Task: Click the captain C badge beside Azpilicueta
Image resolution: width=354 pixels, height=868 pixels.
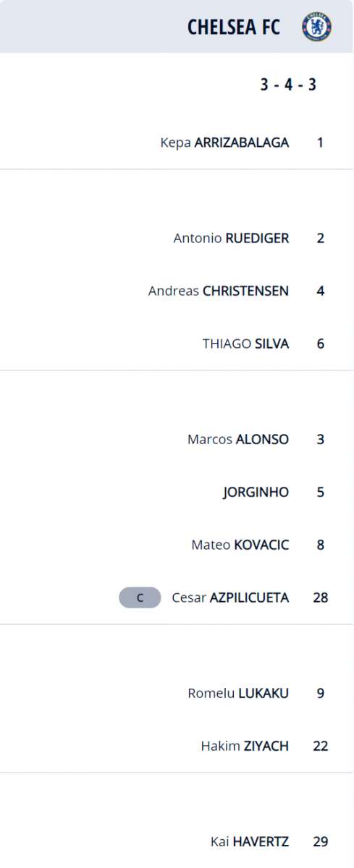Action: pos(140,597)
